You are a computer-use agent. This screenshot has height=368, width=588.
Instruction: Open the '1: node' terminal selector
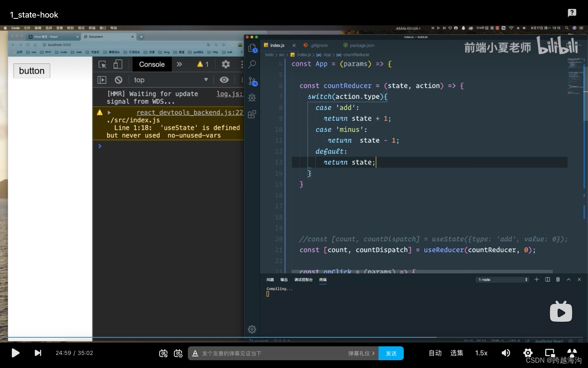coord(503,280)
